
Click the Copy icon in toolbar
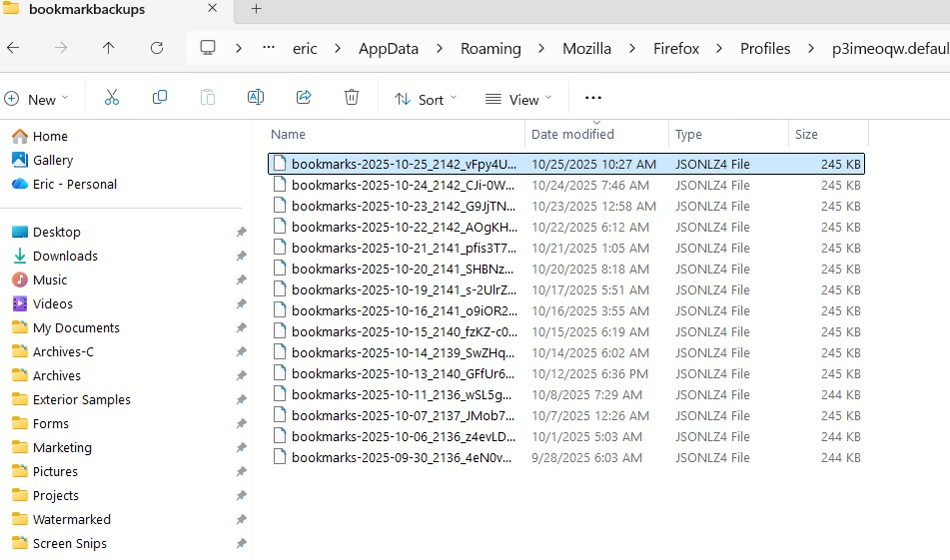(x=160, y=98)
